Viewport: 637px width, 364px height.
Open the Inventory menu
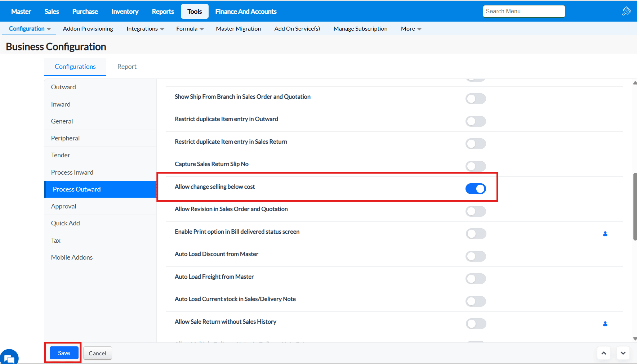(125, 12)
